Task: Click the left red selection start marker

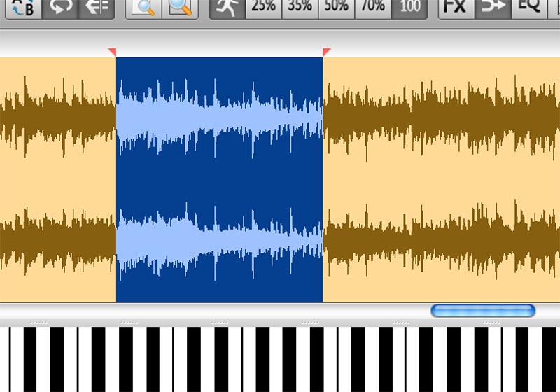Action: 112,52
